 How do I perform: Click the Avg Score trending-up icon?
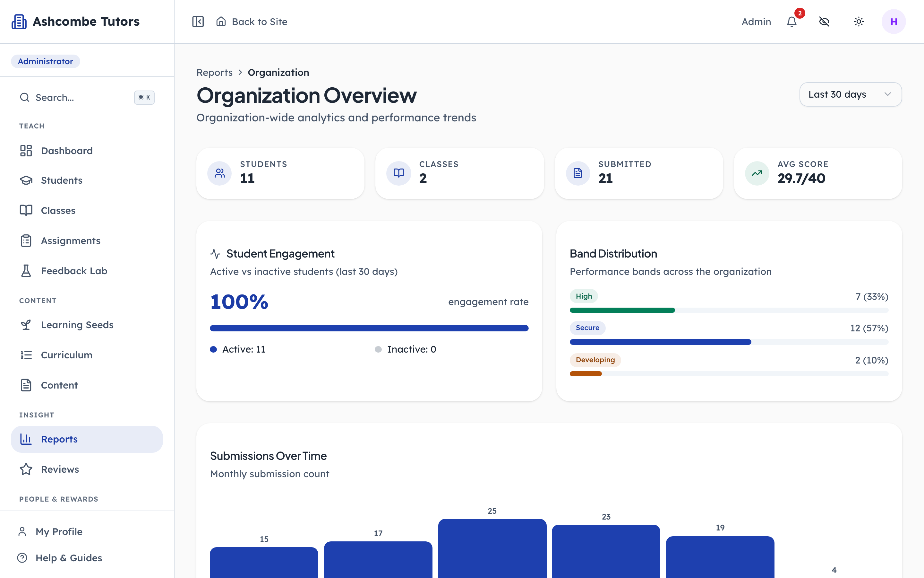[757, 173]
